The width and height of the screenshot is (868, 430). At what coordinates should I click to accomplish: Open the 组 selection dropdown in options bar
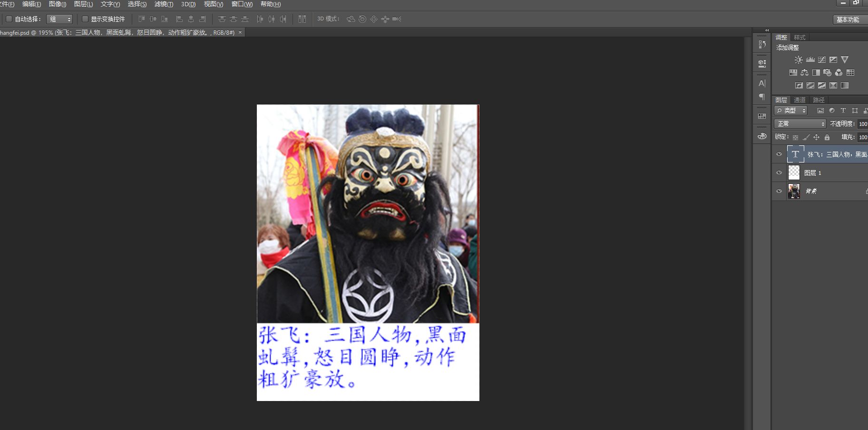(x=59, y=19)
